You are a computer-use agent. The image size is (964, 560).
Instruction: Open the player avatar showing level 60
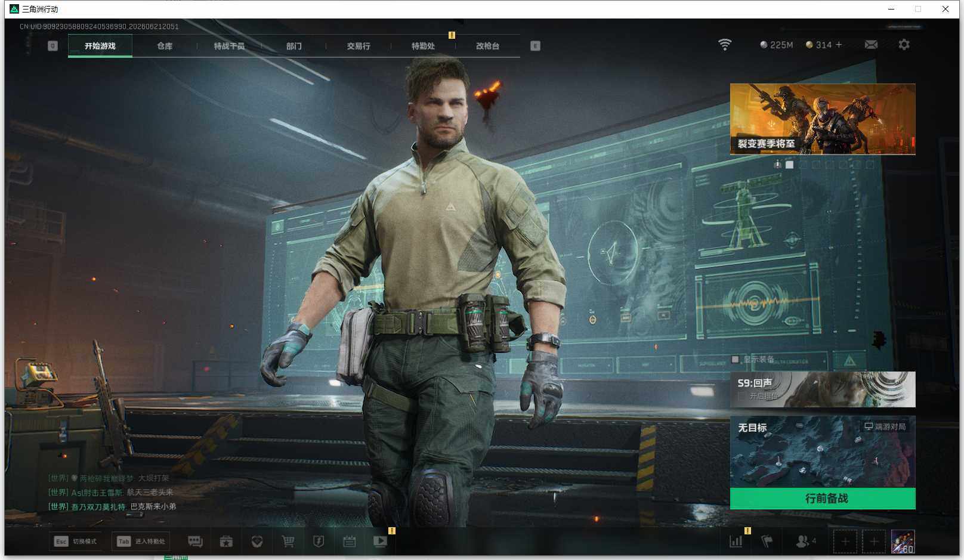click(x=903, y=542)
